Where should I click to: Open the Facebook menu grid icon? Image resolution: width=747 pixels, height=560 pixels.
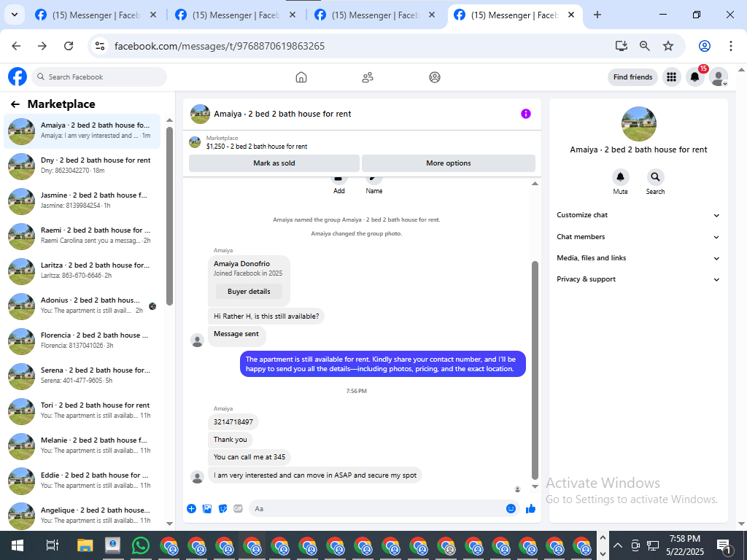[671, 77]
